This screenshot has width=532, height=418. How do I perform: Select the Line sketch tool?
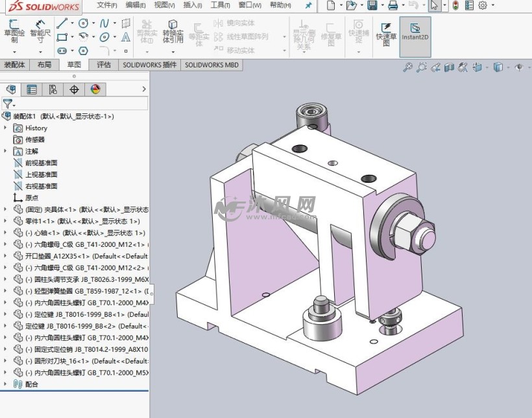[62, 23]
